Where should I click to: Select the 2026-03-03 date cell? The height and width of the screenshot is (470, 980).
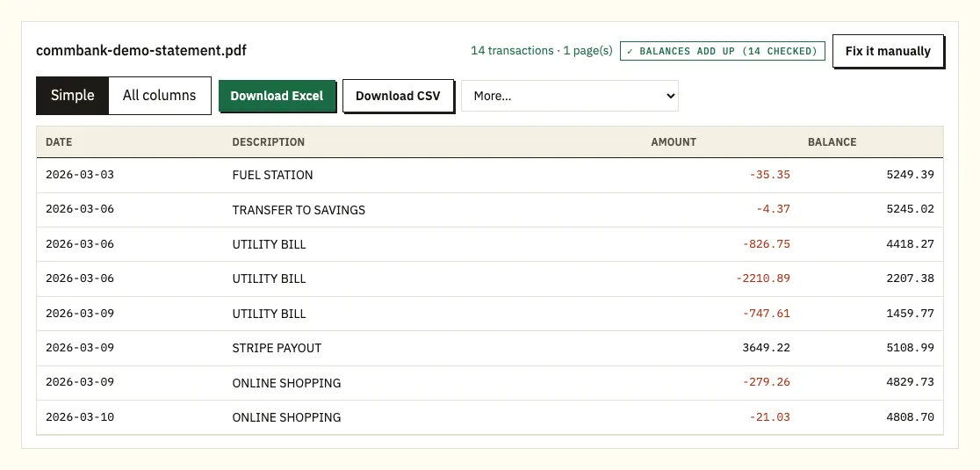coord(80,174)
